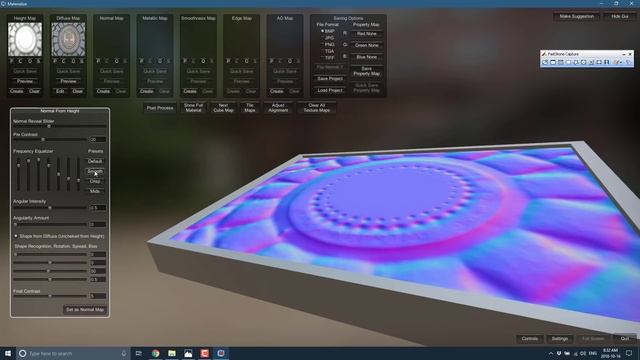Viewport: 640px width, 360px height.
Task: Click the P (paste) button under Diffuse Map
Action: click(55, 61)
